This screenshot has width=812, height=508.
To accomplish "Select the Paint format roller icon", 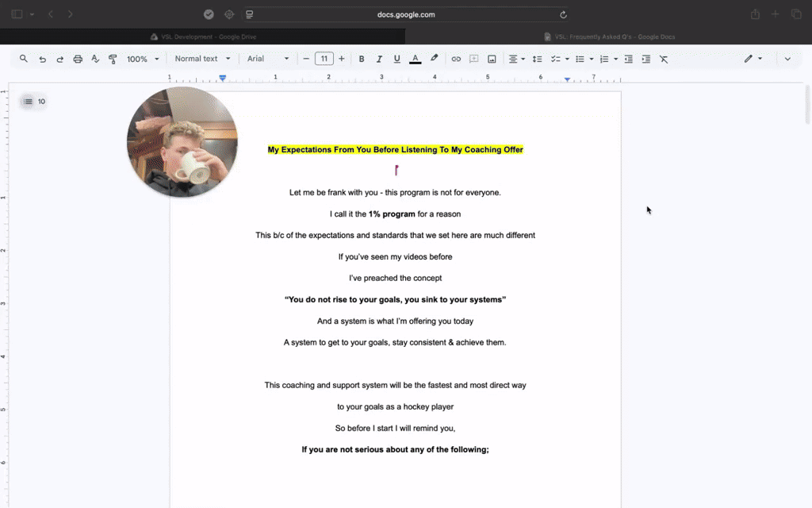I will [x=113, y=59].
